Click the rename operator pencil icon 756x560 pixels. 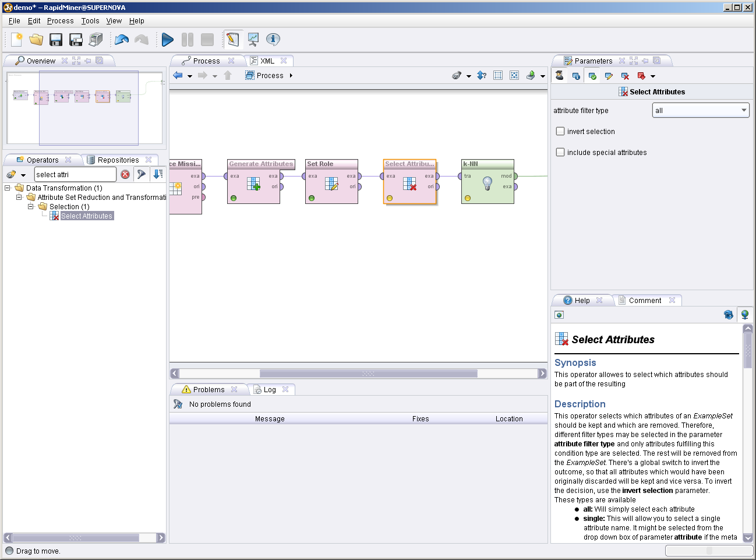609,76
